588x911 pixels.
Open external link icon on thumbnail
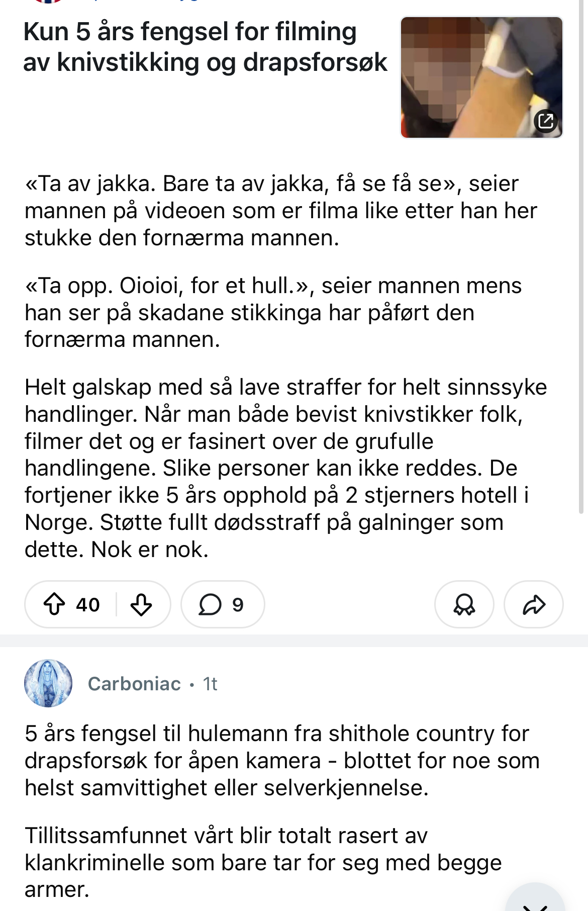point(546,121)
